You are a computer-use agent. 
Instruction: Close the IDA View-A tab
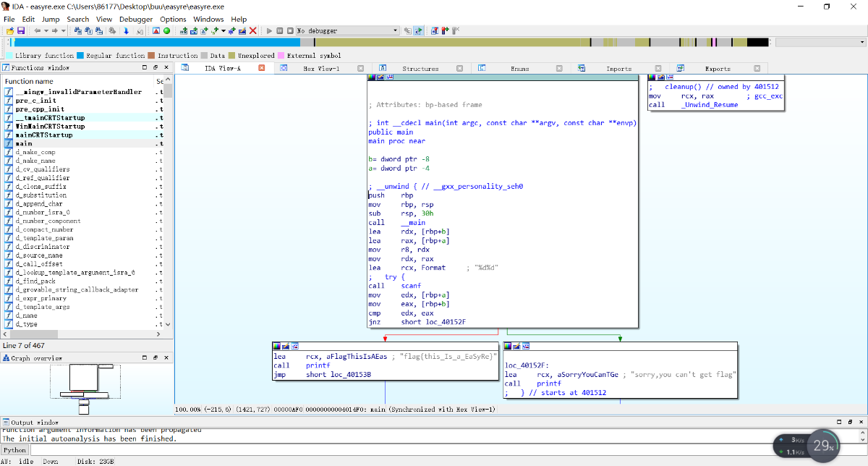[x=262, y=68]
